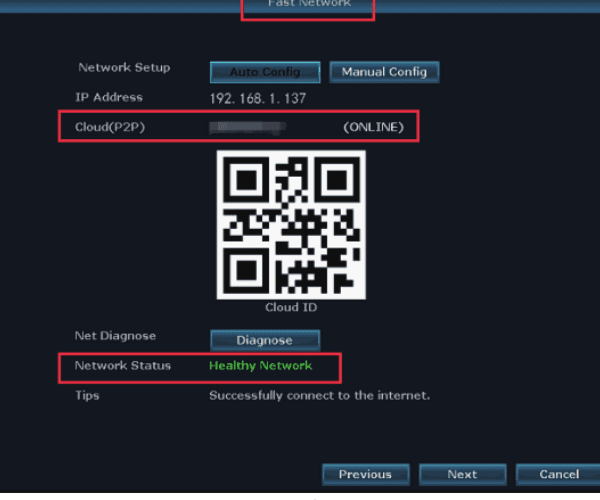Click the blurred Cloud(P2P) ID value

pyautogui.click(x=248, y=127)
